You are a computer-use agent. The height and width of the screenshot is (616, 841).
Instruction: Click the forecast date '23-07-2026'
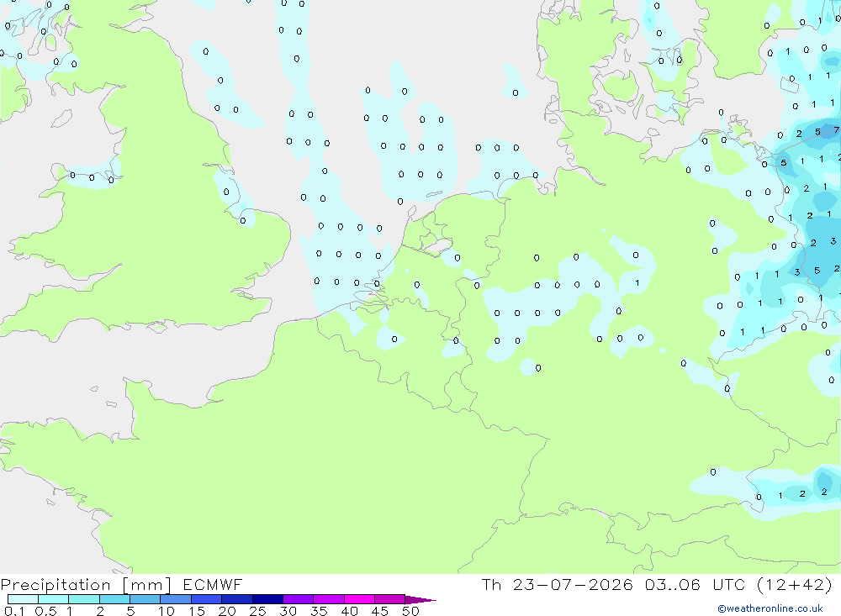point(573,585)
